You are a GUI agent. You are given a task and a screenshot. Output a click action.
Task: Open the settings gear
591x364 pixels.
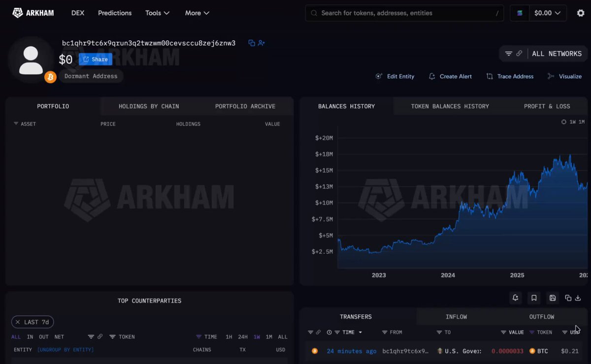[581, 13]
